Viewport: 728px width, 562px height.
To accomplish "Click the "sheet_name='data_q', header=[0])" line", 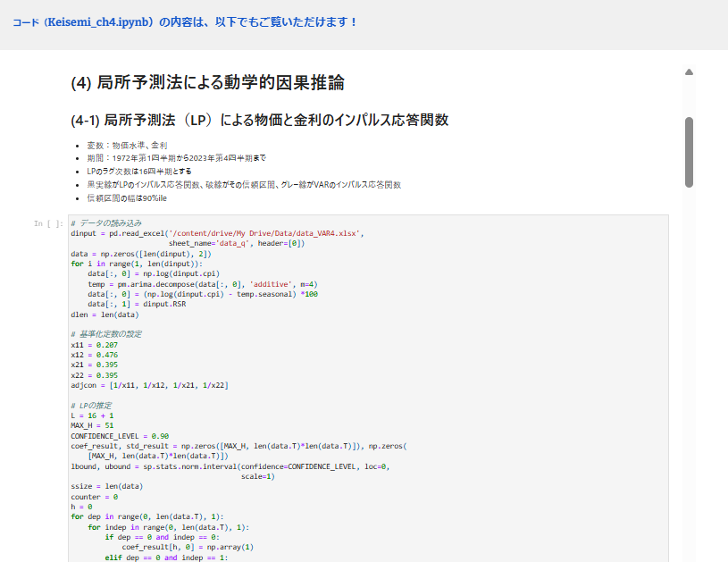I will [237, 243].
